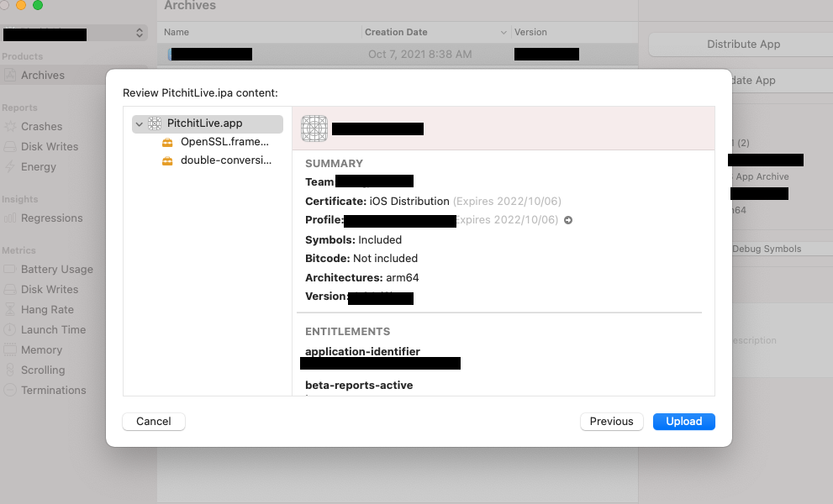Open Memory metric in sidebar

(41, 350)
